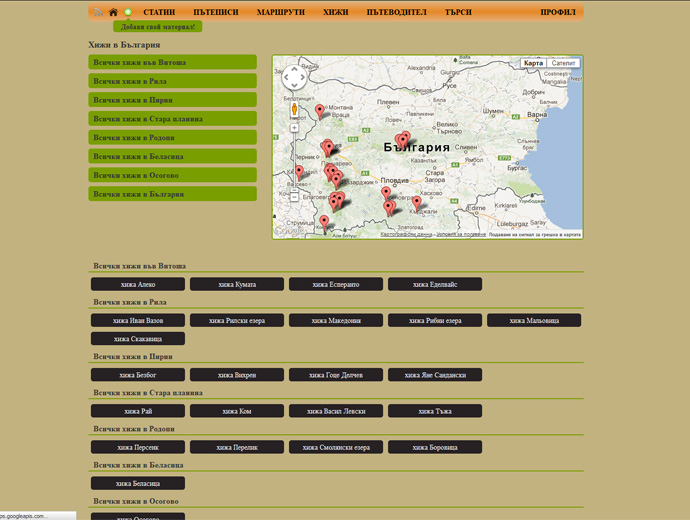Viewport: 690px width, 520px height.
Task: Open хижа Мальовица
Action: tap(534, 320)
